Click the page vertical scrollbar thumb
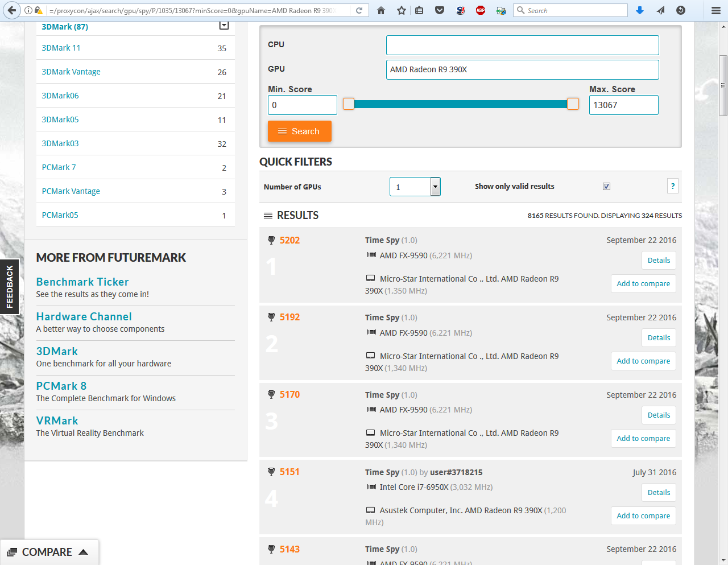The height and width of the screenshot is (565, 728). coord(723,85)
